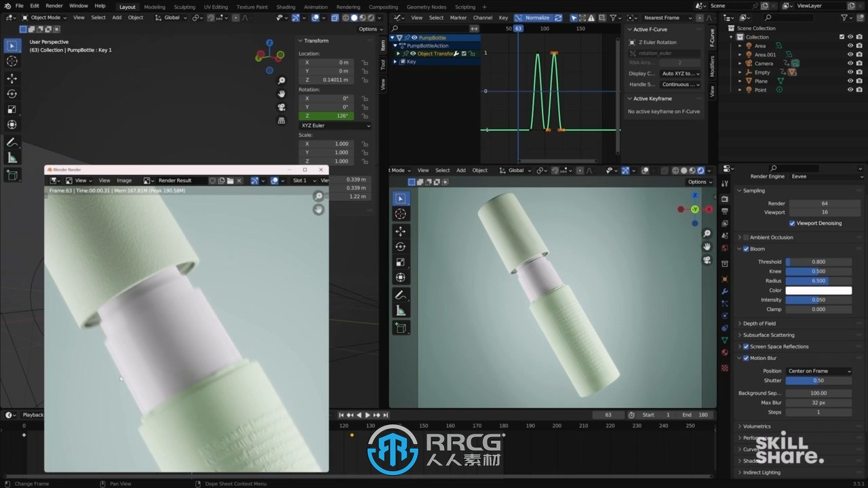This screenshot has height=488, width=868.
Task: Hide the Plane object in outliner
Action: (850, 81)
